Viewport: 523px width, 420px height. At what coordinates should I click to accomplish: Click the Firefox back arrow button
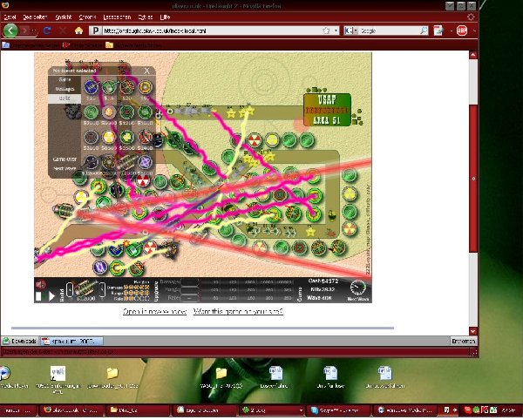point(11,30)
